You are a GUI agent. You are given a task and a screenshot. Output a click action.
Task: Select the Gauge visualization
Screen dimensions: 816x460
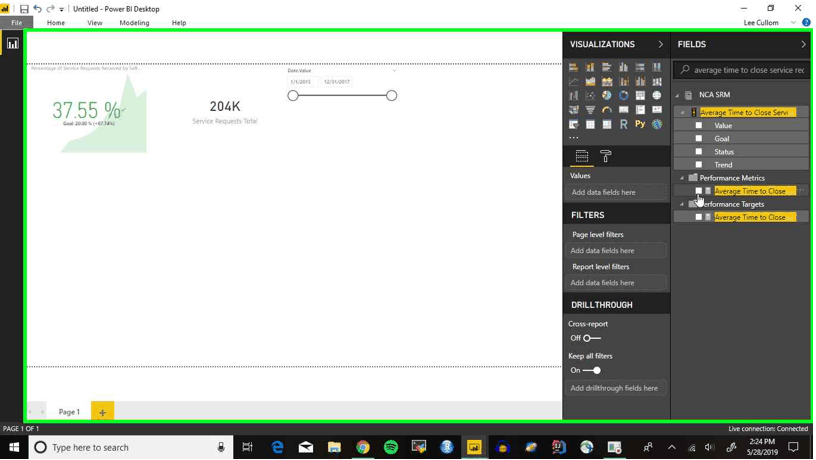607,110
